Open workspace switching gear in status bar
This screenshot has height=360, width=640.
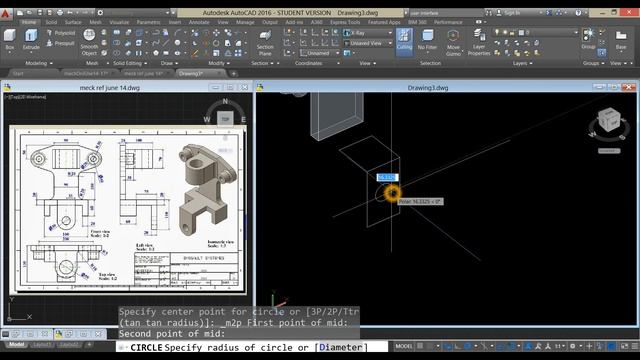(573, 346)
